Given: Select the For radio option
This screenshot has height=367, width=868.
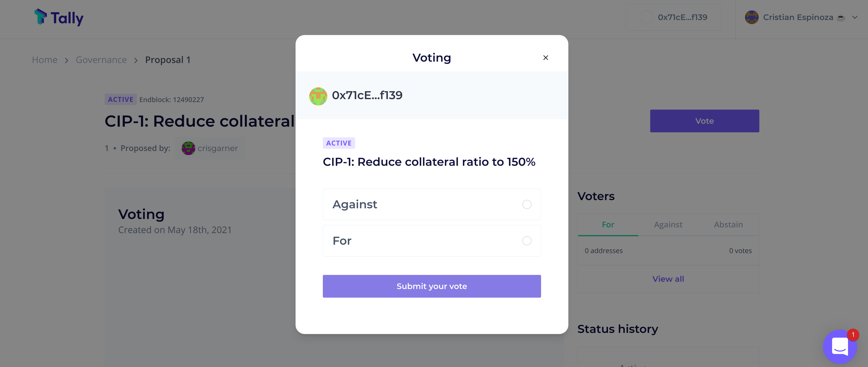Looking at the screenshot, I should click(527, 241).
